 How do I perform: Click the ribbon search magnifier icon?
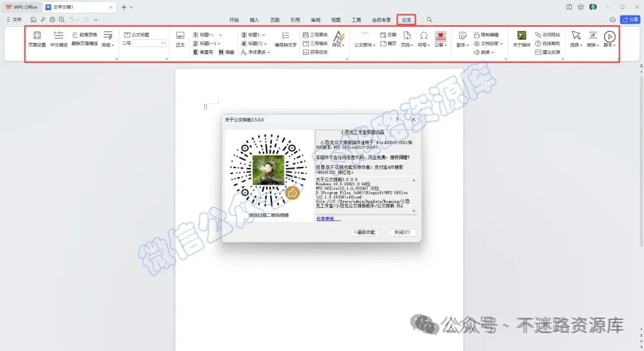[429, 20]
